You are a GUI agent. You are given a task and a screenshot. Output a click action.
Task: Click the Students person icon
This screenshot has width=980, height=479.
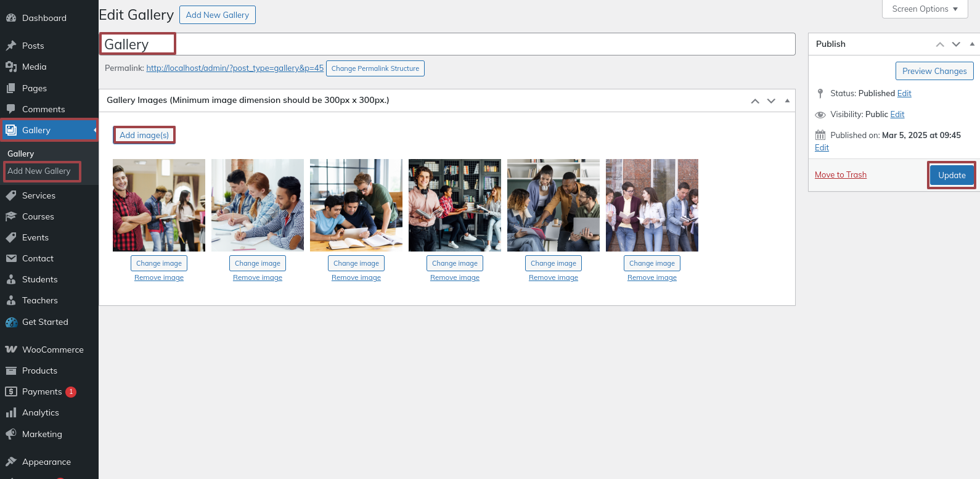click(x=11, y=279)
